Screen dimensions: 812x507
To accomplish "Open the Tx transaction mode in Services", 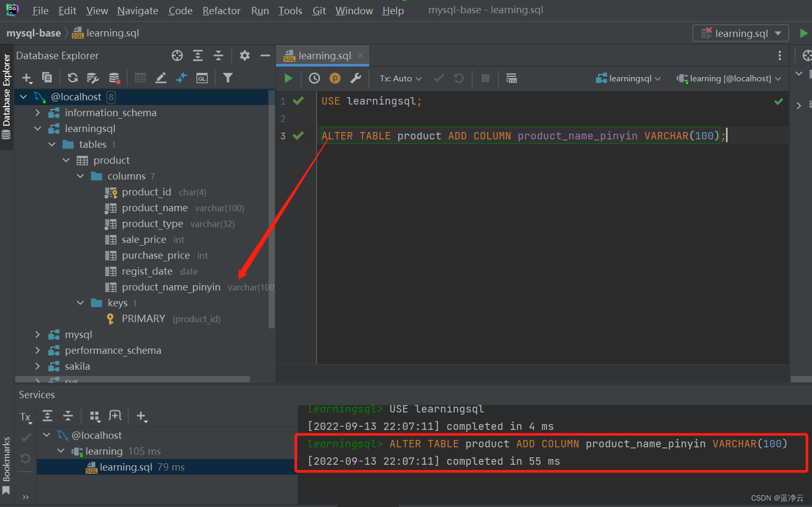I will click(x=26, y=417).
